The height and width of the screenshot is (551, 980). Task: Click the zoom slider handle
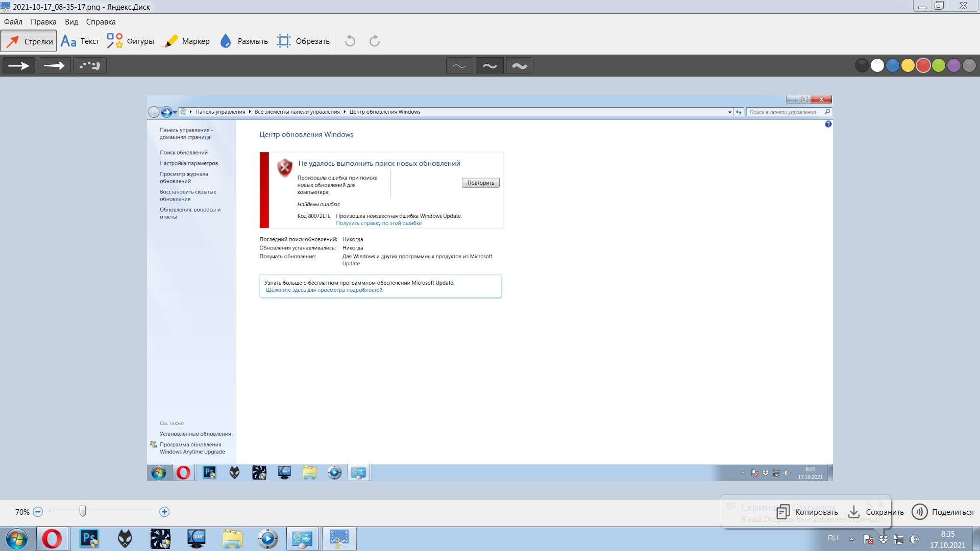(83, 511)
